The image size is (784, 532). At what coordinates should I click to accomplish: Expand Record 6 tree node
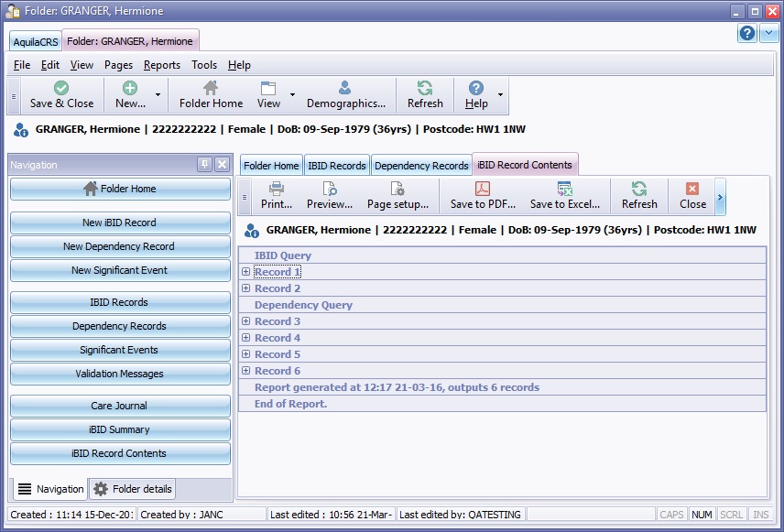point(245,371)
